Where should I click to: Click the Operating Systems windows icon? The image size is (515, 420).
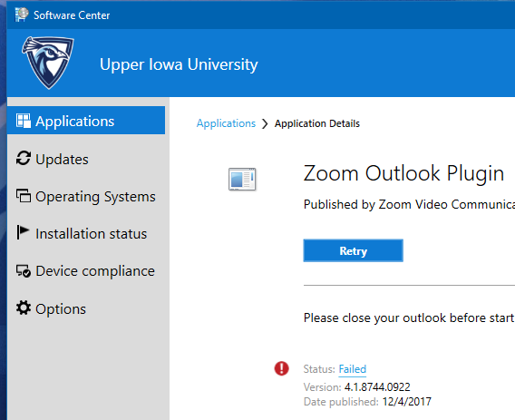(24, 196)
